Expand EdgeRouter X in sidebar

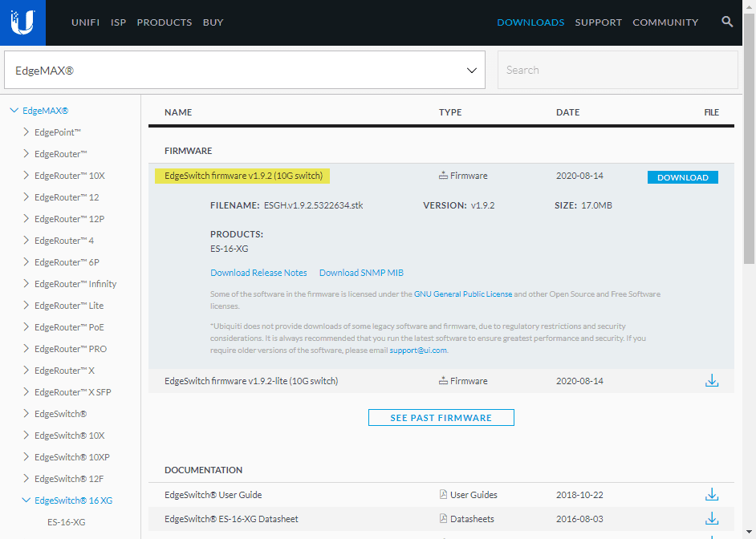26,370
